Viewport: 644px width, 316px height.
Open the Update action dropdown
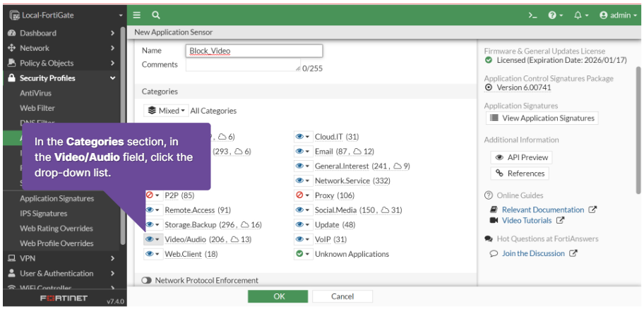303,225
